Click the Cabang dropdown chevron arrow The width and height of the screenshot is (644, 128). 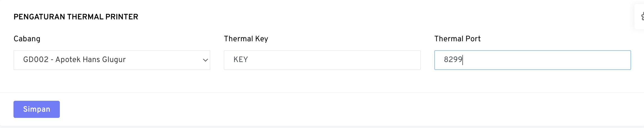tap(205, 60)
